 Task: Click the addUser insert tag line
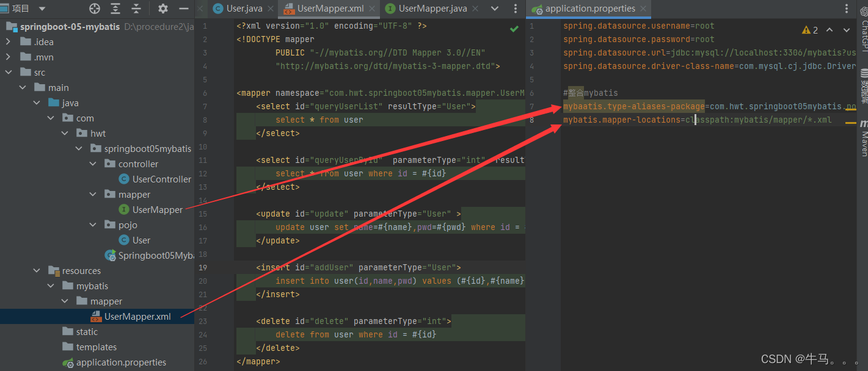(359, 267)
